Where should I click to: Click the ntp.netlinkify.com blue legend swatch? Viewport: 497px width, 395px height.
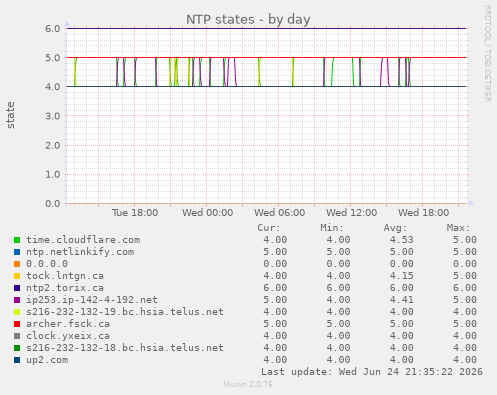tap(17, 252)
